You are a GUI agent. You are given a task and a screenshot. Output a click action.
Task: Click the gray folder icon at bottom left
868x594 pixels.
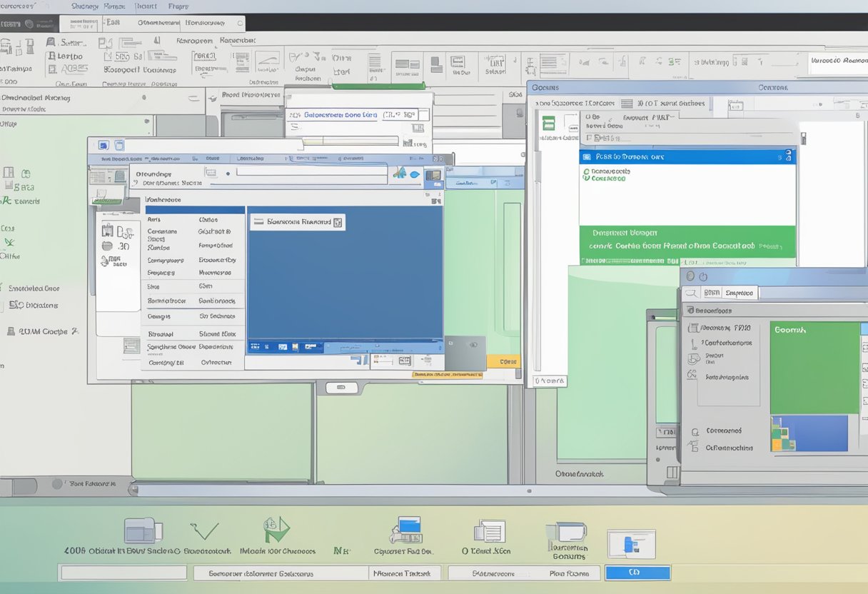(143, 531)
